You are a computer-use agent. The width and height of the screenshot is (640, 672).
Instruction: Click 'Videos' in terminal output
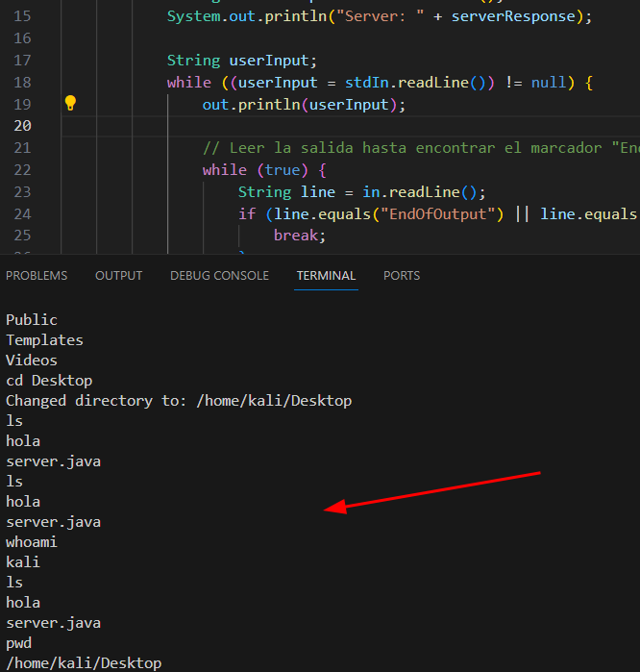coord(32,361)
